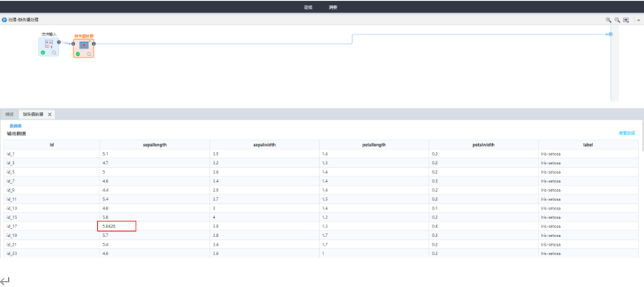Select the highlighted 5.8426 cell

[116, 227]
